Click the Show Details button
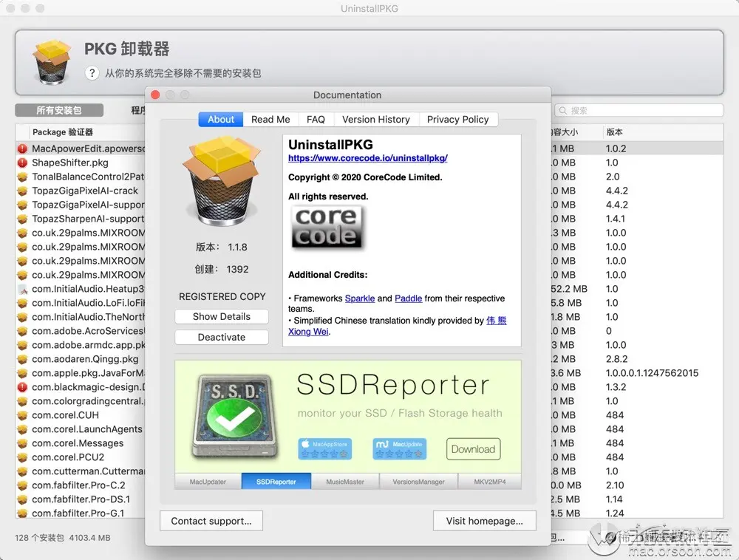Image resolution: width=739 pixels, height=560 pixels. click(222, 316)
